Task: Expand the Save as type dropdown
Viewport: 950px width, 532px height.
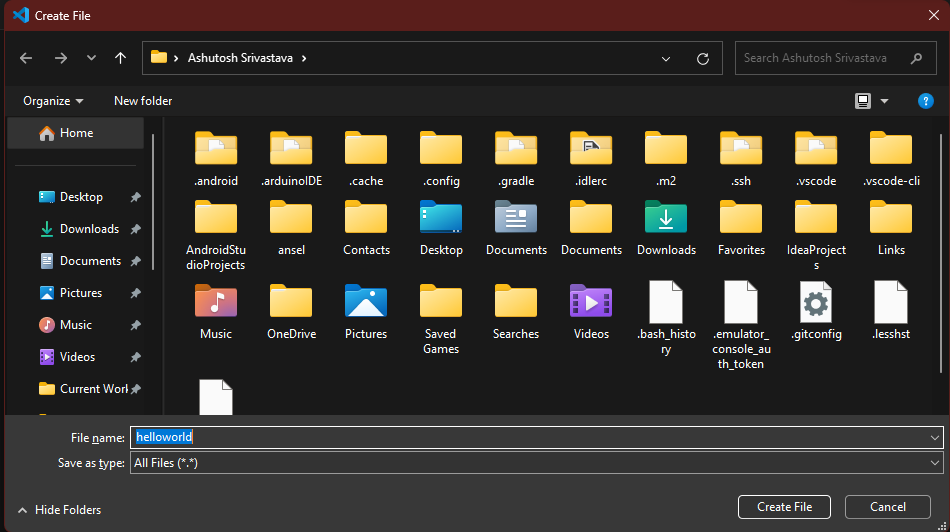Action: point(934,463)
